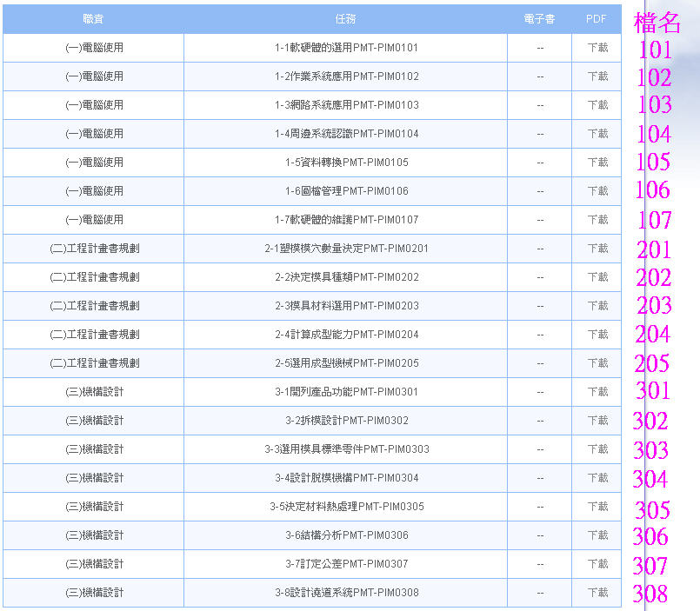The width and height of the screenshot is (700, 611).
Task: Click the PDF column header
Action: 597,19
